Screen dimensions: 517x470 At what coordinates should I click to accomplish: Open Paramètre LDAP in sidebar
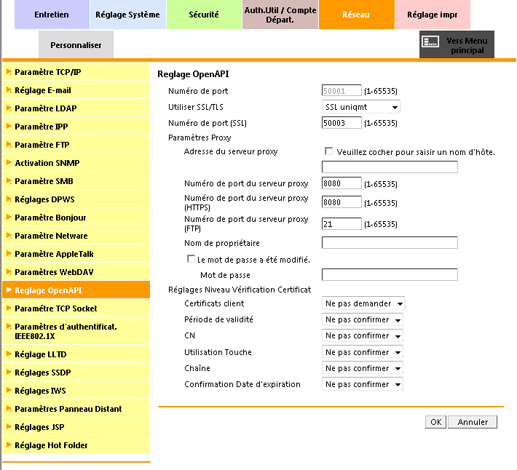(76, 108)
